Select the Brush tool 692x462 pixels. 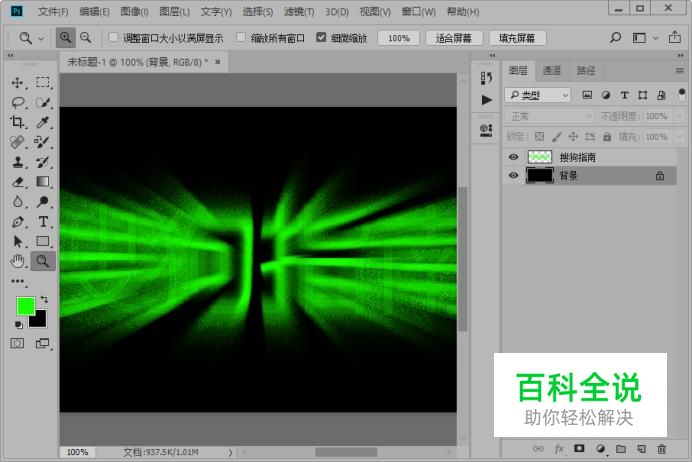click(x=43, y=142)
